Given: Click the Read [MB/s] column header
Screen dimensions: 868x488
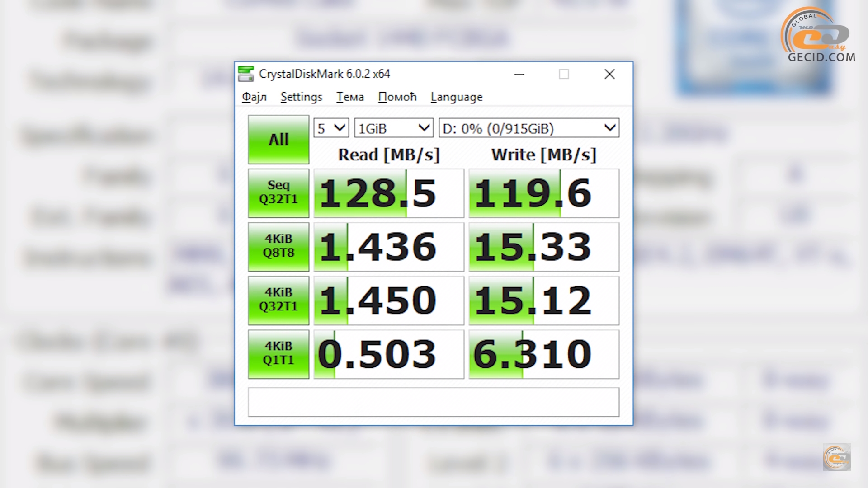Looking at the screenshot, I should pos(389,155).
